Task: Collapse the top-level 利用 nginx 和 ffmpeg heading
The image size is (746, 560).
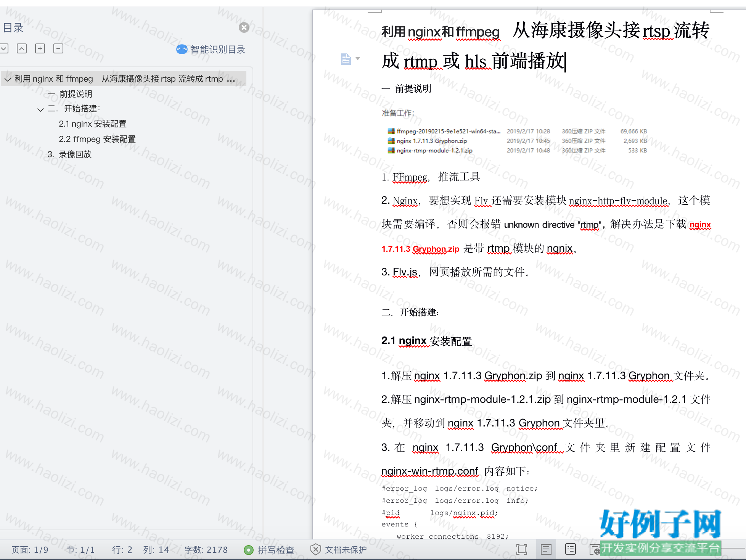Action: [x=8, y=79]
